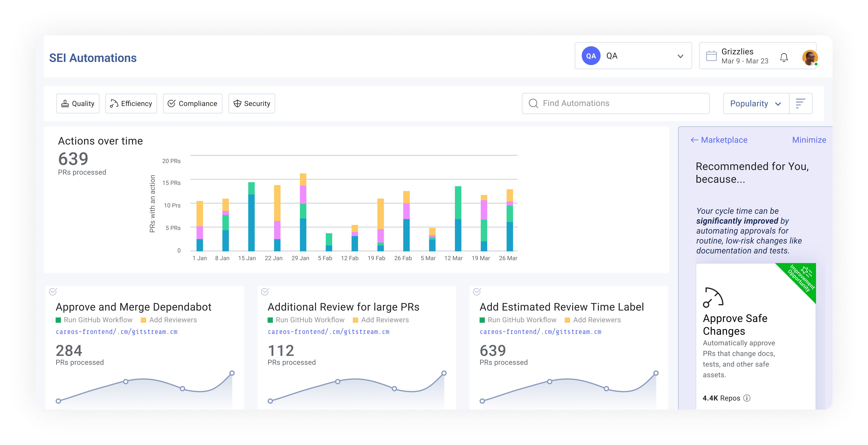This screenshot has height=445, width=868.
Task: Filter by Efficiency category
Action: [131, 104]
